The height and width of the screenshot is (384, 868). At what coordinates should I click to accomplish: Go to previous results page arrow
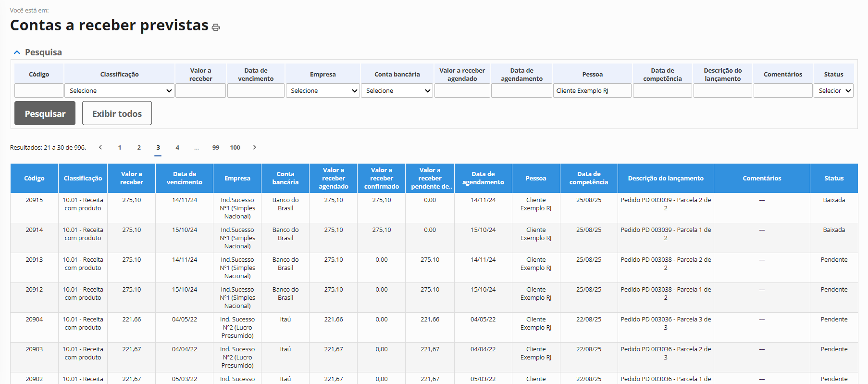point(100,147)
